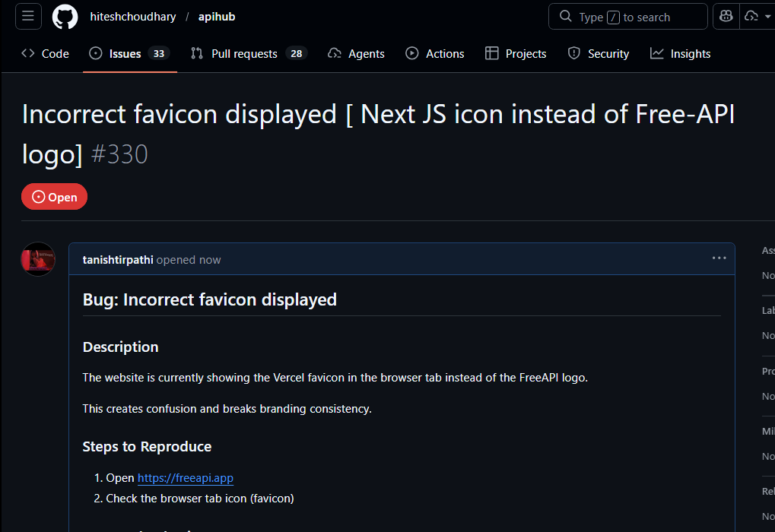This screenshot has width=775, height=532.
Task: Click the 'Bug: Incorrect favicon displayed' heading
Action: [210, 300]
